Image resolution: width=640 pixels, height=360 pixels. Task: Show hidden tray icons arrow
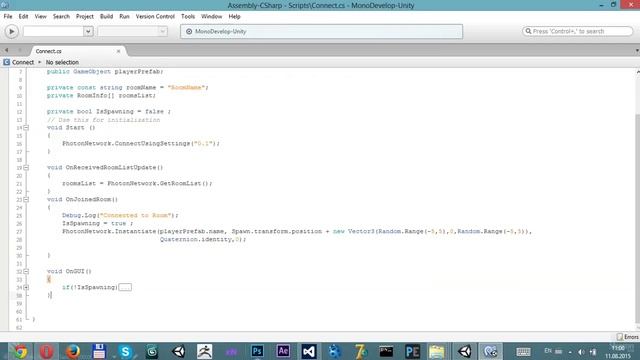[570, 352]
